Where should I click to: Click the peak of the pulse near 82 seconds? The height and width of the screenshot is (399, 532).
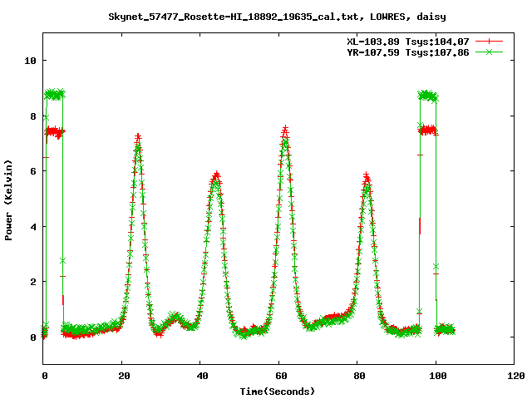[x=366, y=175]
